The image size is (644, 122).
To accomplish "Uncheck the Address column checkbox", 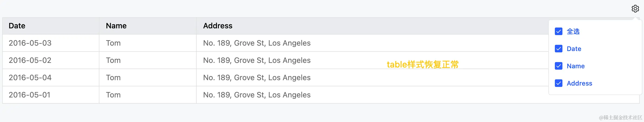I will (559, 83).
